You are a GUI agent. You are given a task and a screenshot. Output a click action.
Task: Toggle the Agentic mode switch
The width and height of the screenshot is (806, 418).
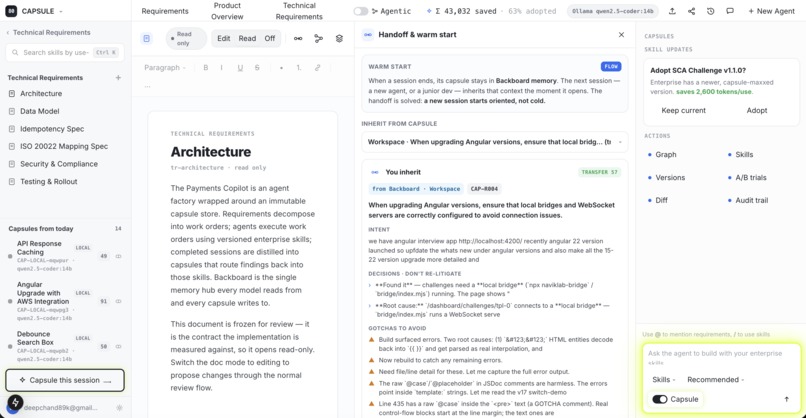(361, 11)
